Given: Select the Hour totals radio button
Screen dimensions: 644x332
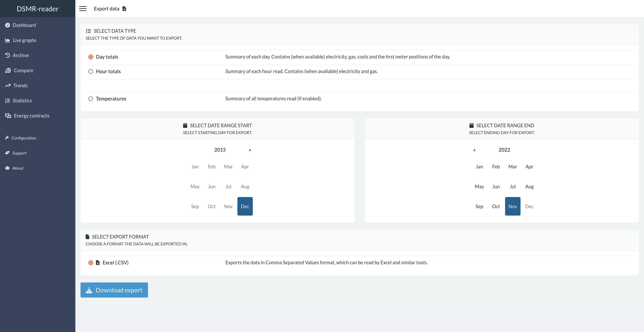Looking at the screenshot, I should [x=91, y=72].
